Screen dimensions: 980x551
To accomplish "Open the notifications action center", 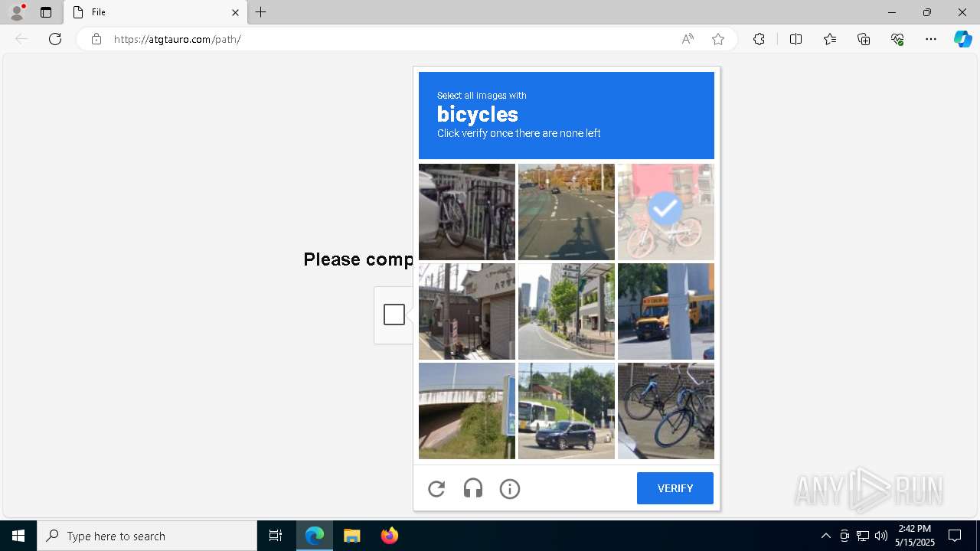I will [x=955, y=536].
